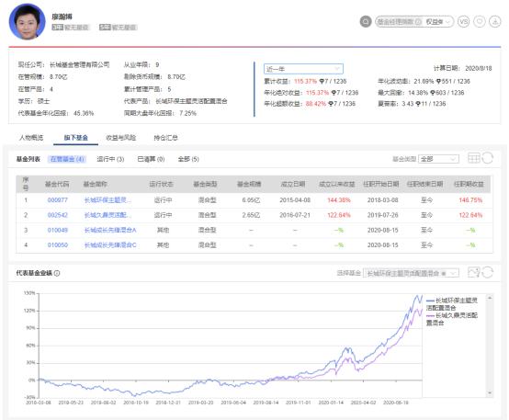Toggle the 长城环保主题灵活配置混合 legend series
This screenshot has height=420, width=509.
click(x=452, y=304)
